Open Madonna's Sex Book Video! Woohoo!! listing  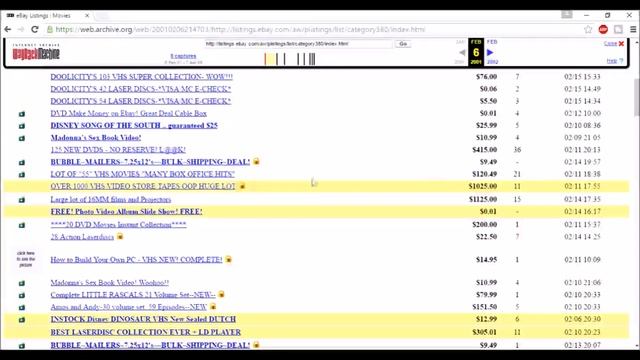[109, 282]
